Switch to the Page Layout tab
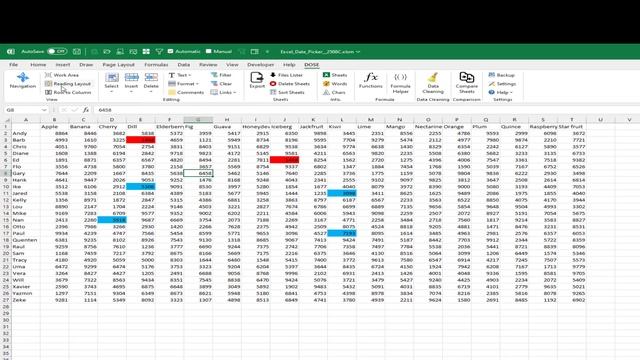Screen dimensions: 640x360 [x=118, y=64]
